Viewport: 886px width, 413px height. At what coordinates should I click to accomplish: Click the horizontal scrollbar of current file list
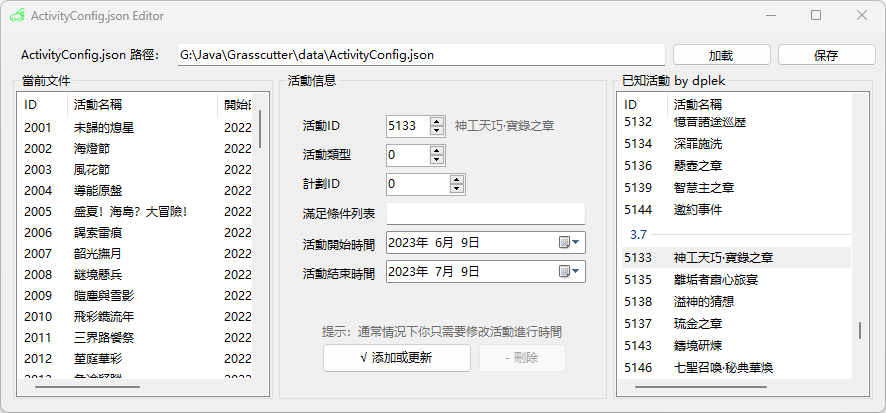click(88, 385)
